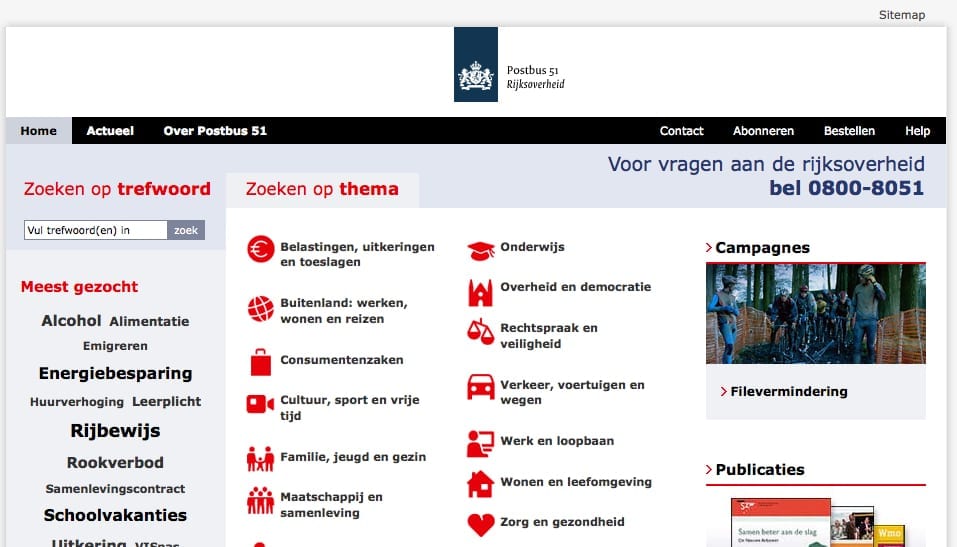This screenshot has width=957, height=547.
Task: Click the video camera icon for Cultuur
Action: pos(260,404)
